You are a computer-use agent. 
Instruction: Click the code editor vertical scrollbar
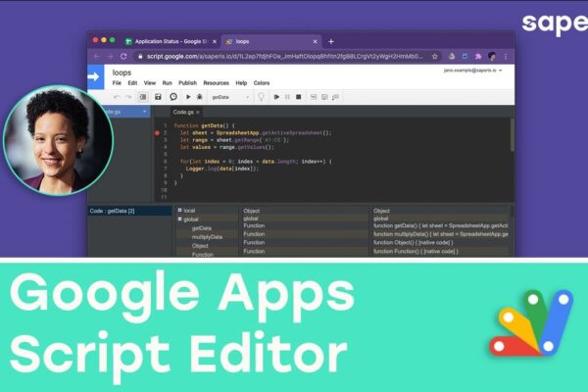(513, 135)
